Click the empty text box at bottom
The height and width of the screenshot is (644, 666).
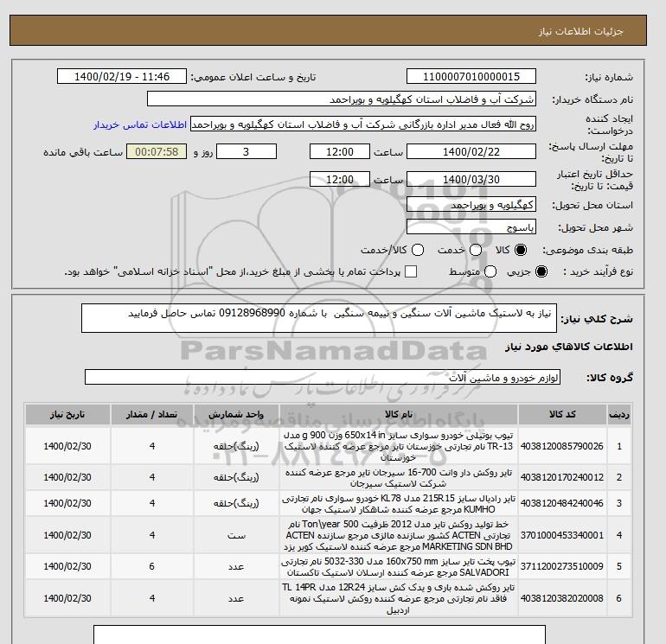point(319,634)
